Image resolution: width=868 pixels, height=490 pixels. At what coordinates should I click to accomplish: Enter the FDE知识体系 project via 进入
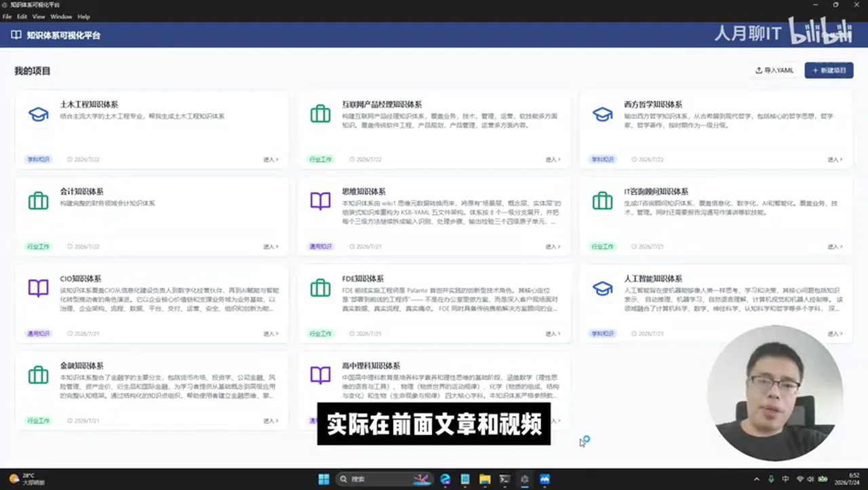pos(553,333)
